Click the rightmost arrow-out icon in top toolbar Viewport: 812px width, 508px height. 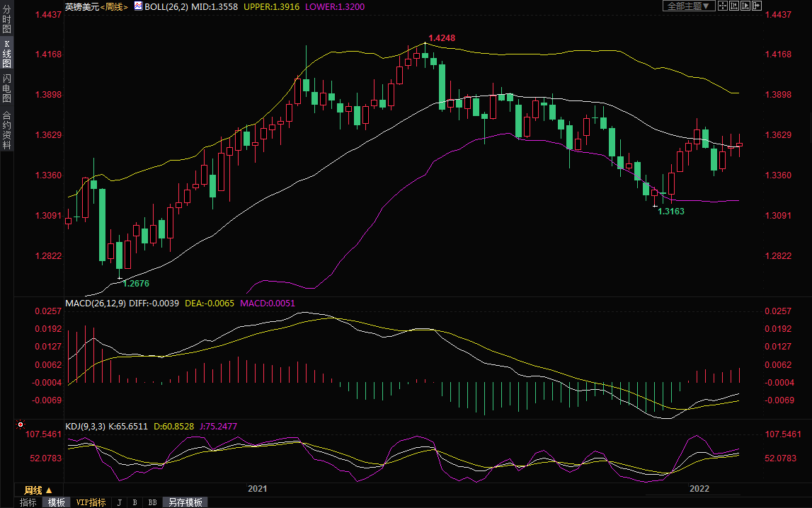click(757, 6)
